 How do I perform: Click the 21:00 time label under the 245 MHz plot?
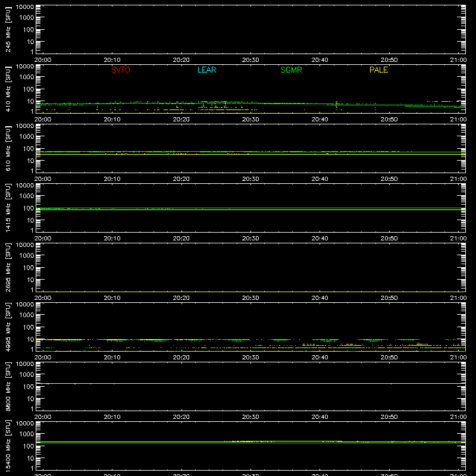click(x=458, y=60)
